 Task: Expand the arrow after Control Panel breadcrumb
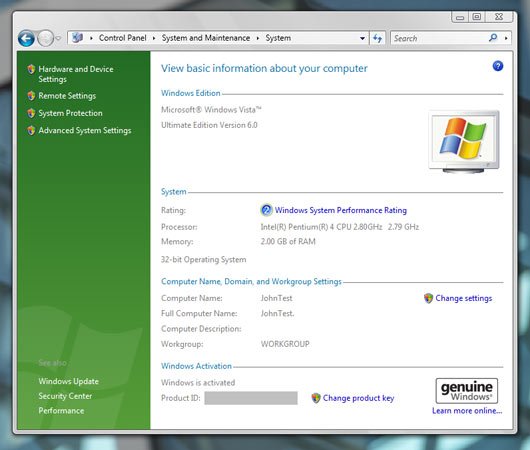point(154,38)
